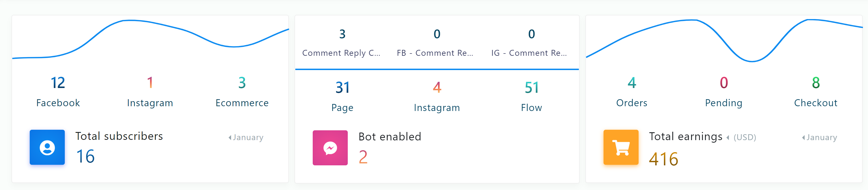Image resolution: width=868 pixels, height=190 pixels.
Task: Click the Page count 31
Action: pyautogui.click(x=342, y=88)
